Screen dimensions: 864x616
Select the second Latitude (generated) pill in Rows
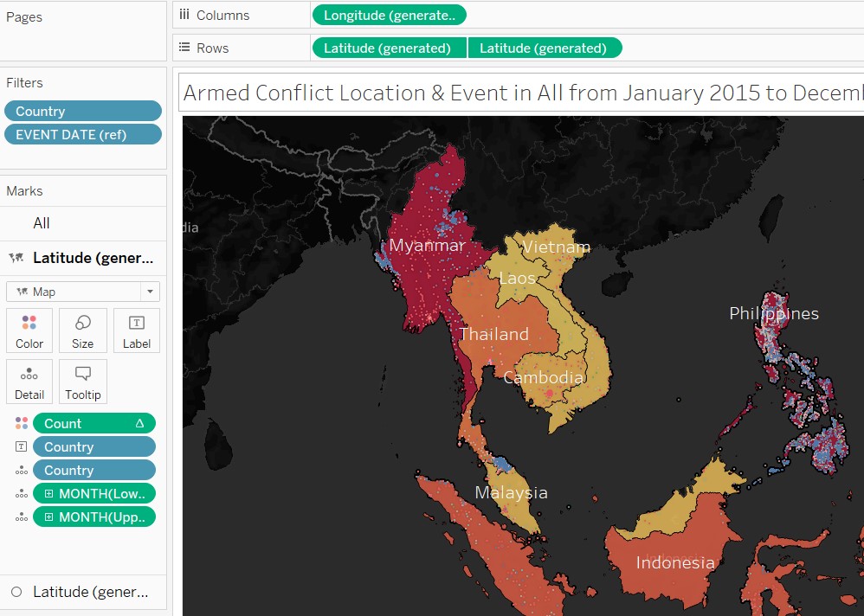pos(544,48)
